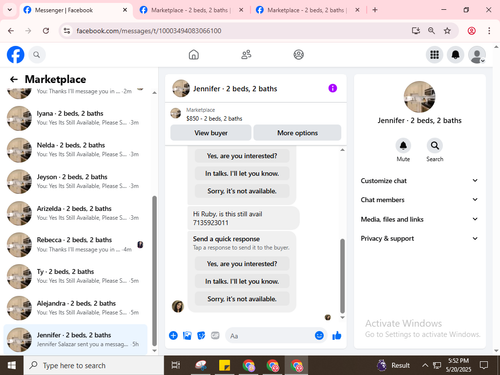The image size is (500, 375).
Task: Click browser back arrow
Action: (11, 31)
